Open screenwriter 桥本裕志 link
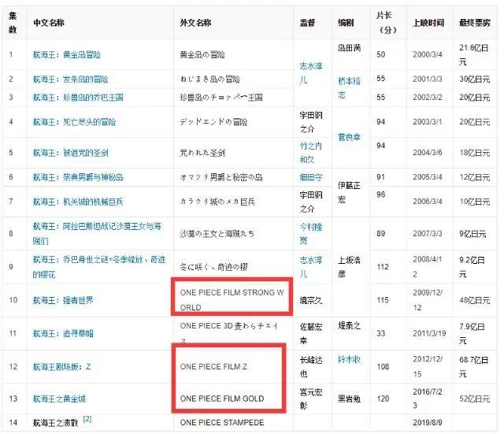Image resolution: width=504 pixels, height=434 pixels. (349, 87)
